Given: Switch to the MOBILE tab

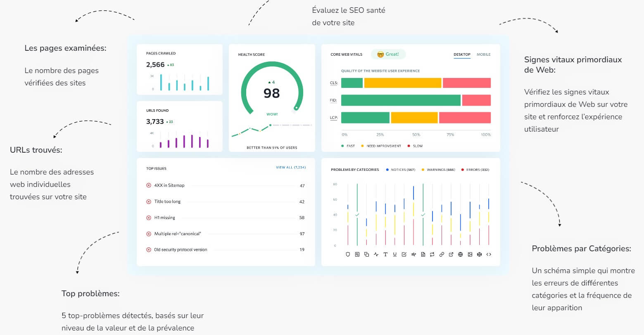Looking at the screenshot, I should pyautogui.click(x=484, y=54).
